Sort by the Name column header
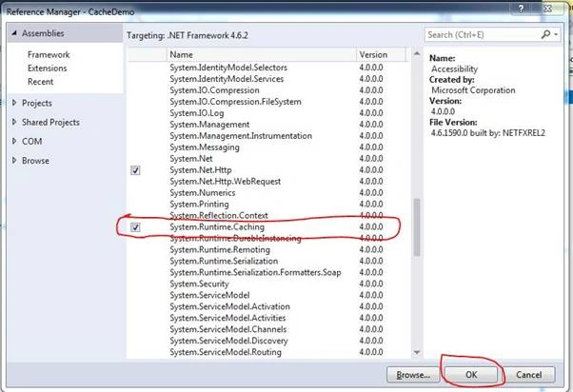Viewport: 573px width, 392px height. coord(262,55)
